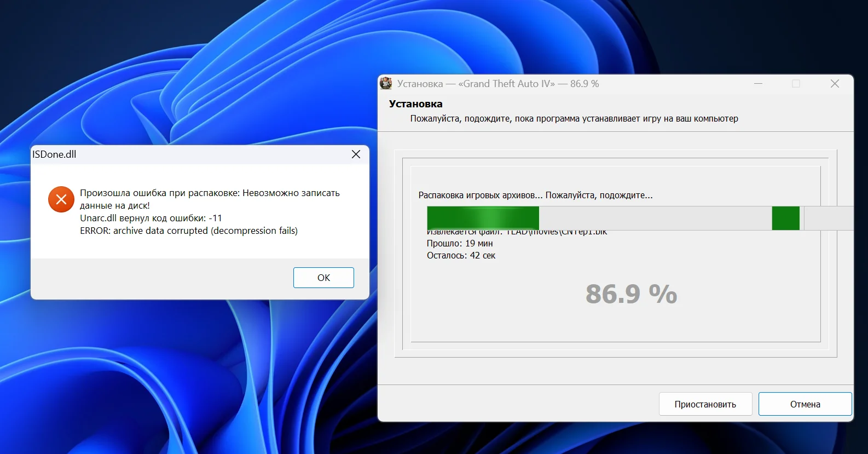Click the disabled maximize button of installer
Image resolution: width=868 pixels, height=454 pixels.
tap(796, 84)
